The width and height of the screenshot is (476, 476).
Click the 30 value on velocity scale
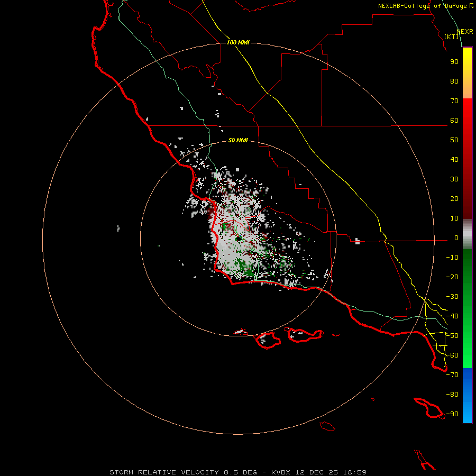(454, 179)
